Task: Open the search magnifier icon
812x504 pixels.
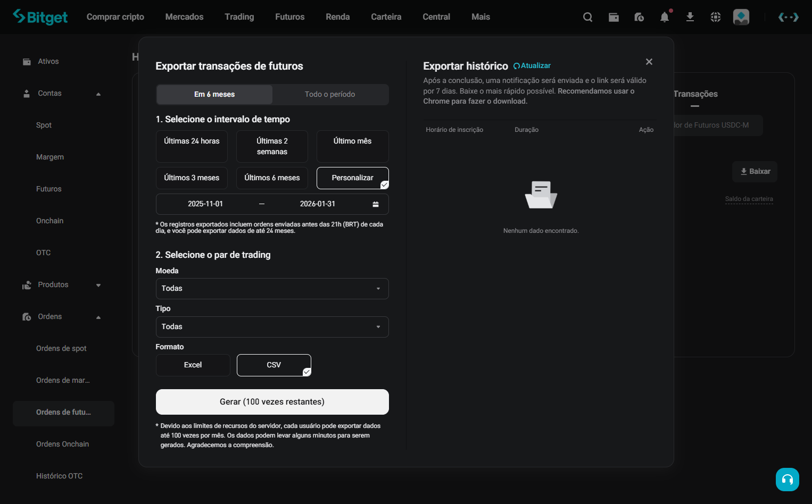Action: [x=587, y=17]
